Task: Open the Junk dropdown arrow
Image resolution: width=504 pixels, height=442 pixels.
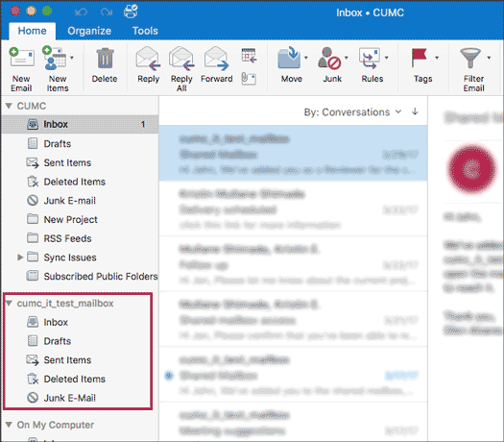Action: coord(347,58)
